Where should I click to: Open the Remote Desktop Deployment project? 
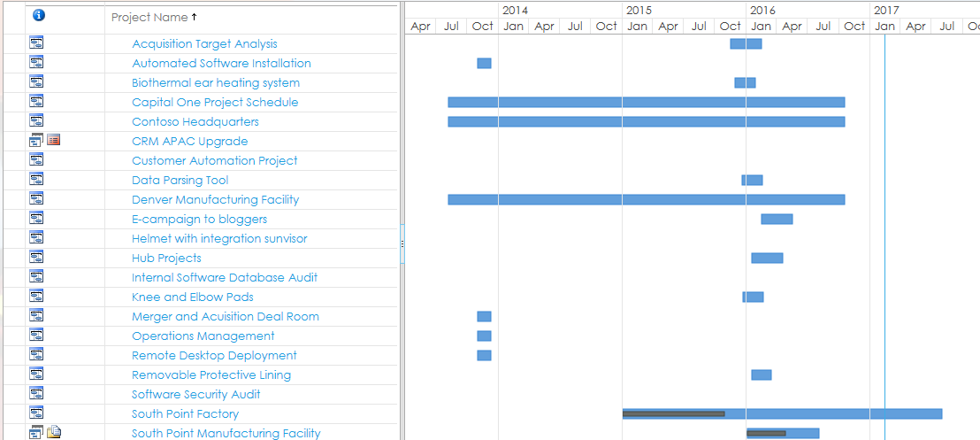(214, 355)
